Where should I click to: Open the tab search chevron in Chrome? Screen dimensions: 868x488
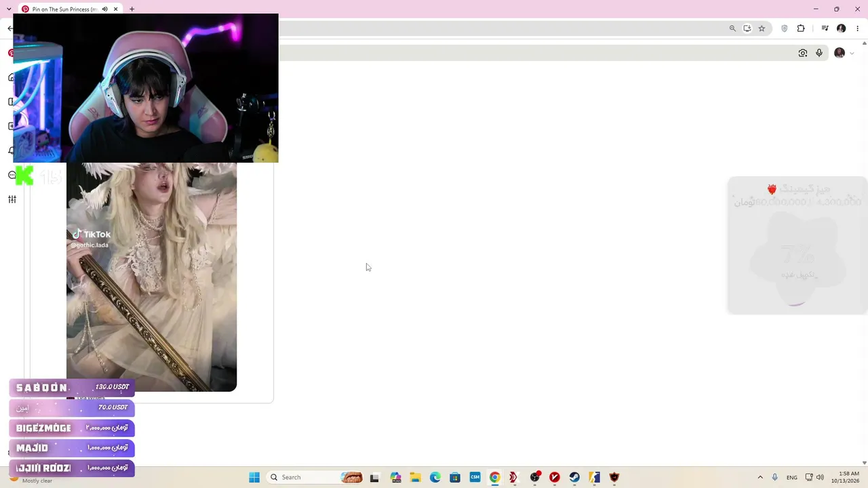click(x=9, y=9)
